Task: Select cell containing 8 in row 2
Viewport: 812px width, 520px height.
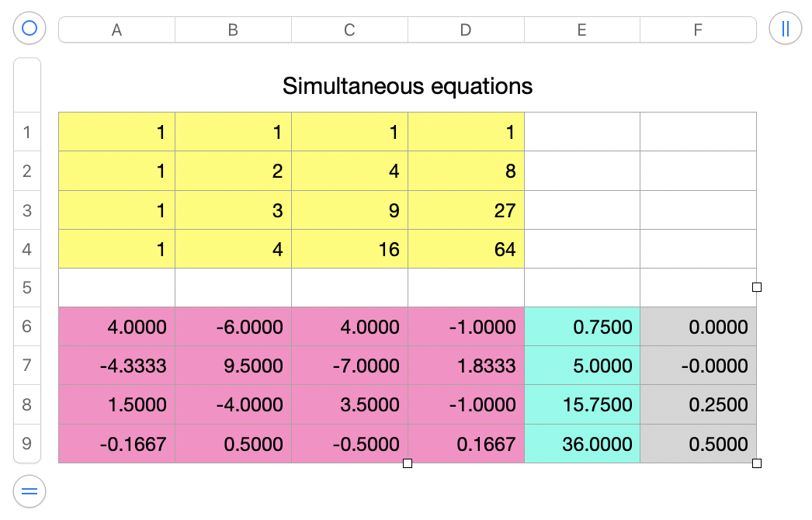Action: point(466,171)
